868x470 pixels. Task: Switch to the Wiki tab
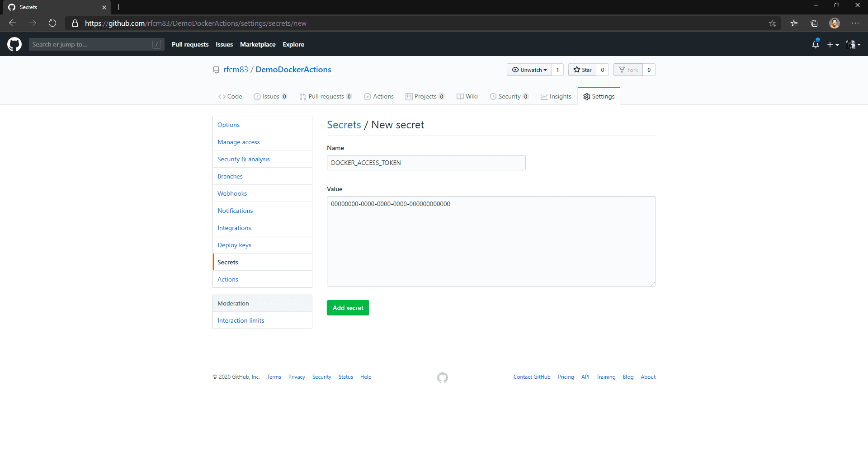coord(467,96)
